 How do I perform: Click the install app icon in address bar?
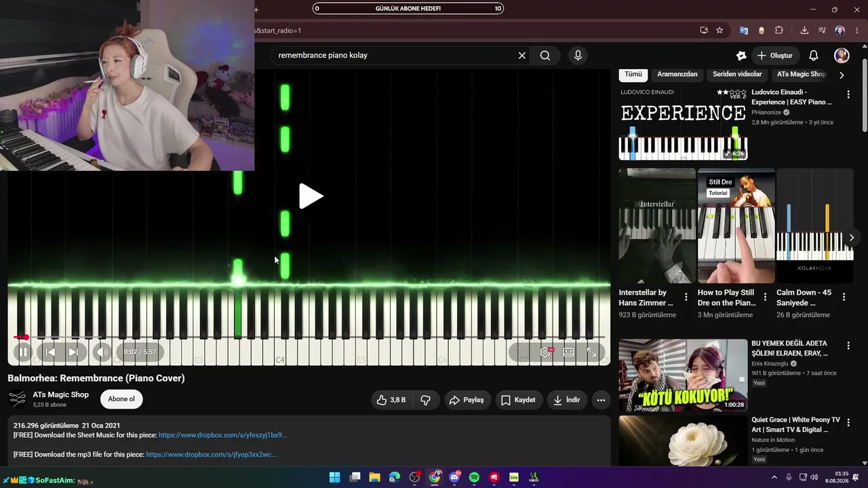(x=704, y=30)
